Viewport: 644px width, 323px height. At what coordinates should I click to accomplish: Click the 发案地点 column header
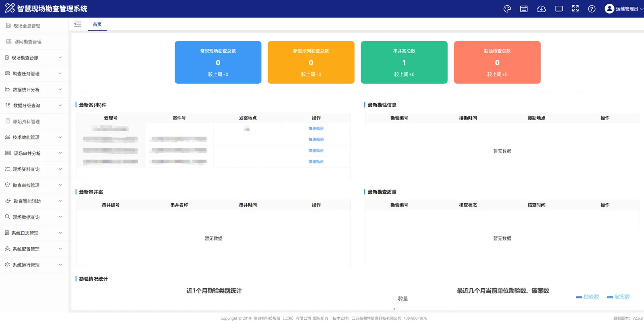(x=248, y=118)
